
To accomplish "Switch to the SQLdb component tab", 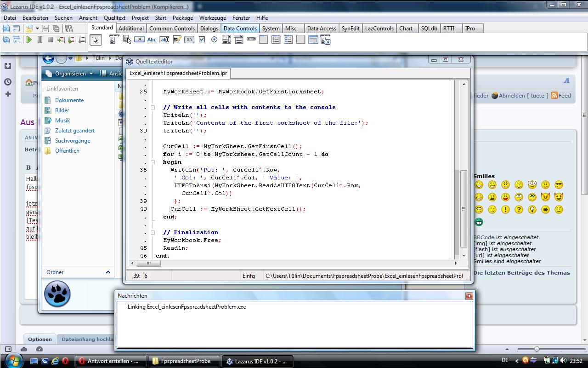I will pos(429,29).
